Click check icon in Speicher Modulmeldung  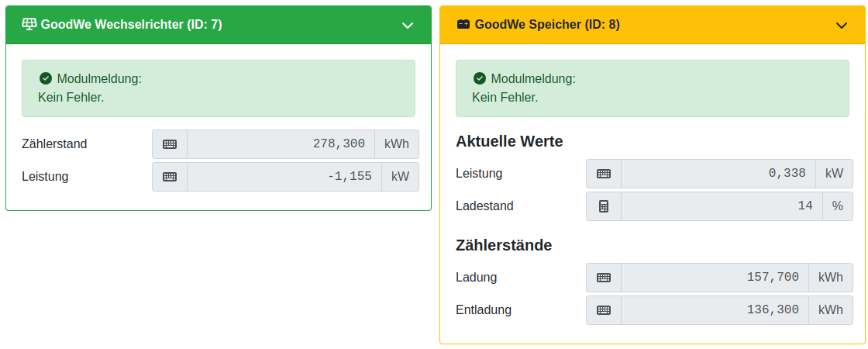(x=480, y=78)
